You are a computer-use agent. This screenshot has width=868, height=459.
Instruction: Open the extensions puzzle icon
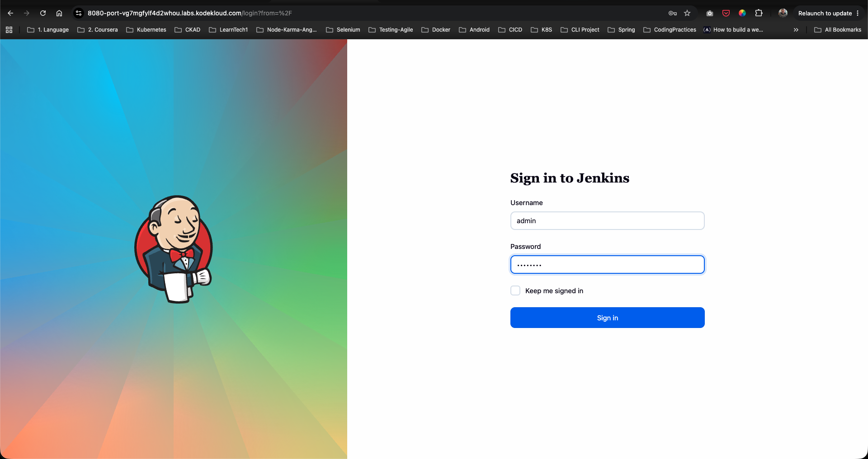759,13
